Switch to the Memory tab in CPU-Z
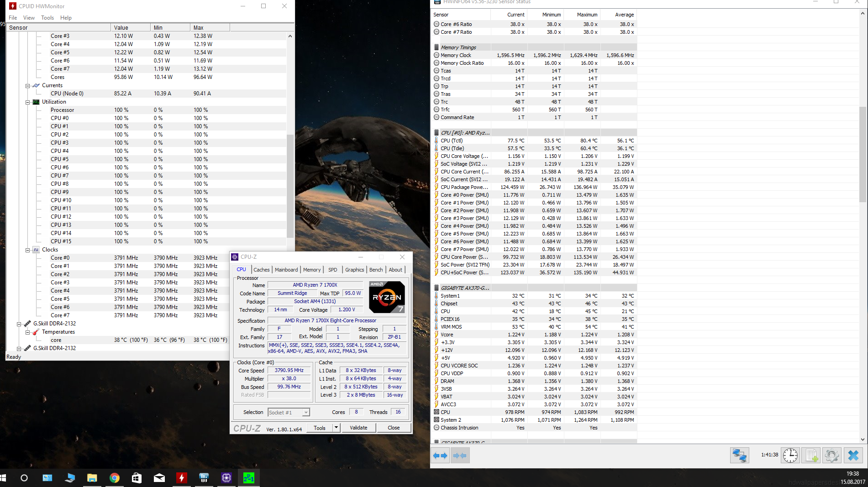 (312, 270)
